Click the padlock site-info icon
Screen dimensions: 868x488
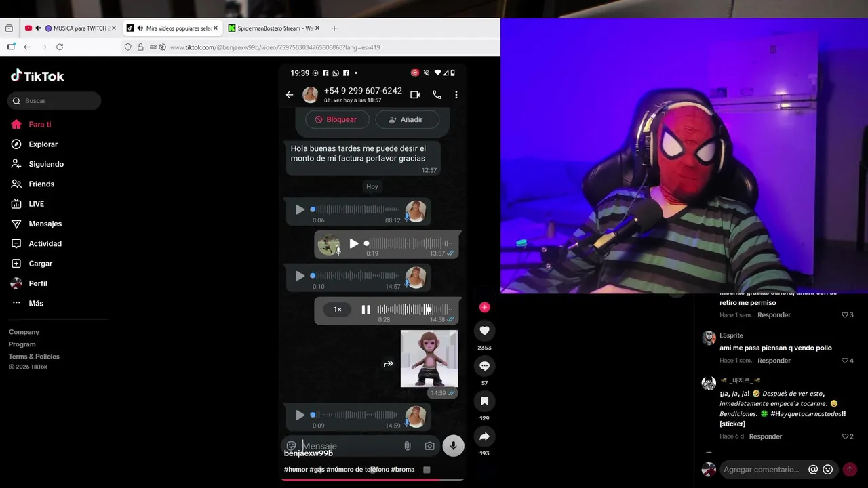pyautogui.click(x=140, y=47)
